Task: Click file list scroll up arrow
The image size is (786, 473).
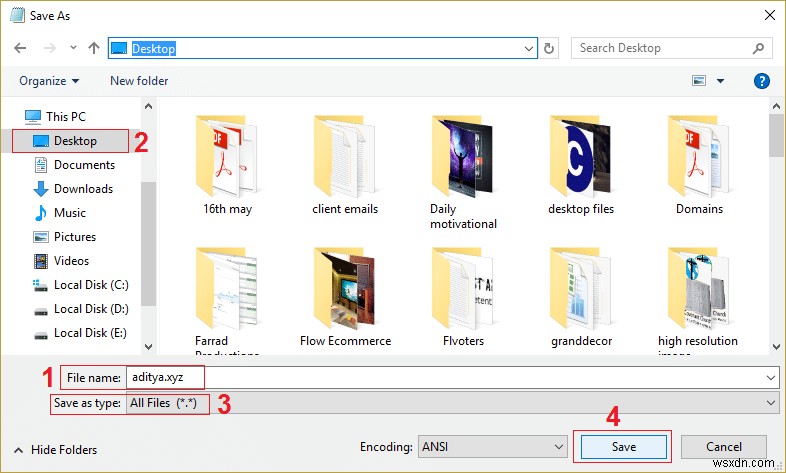Action: click(x=776, y=106)
